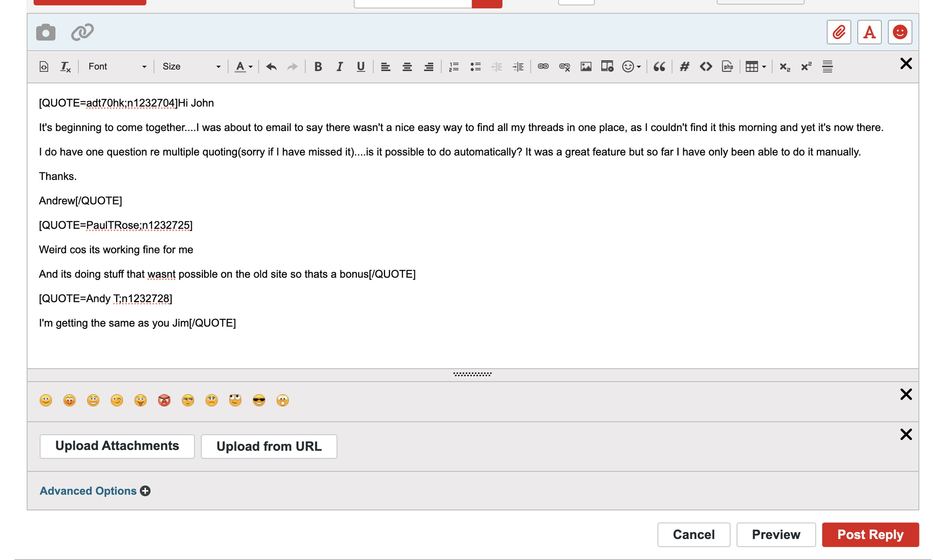The width and height of the screenshot is (933, 560).
Task: Toggle the red smiley panel button
Action: tap(899, 32)
